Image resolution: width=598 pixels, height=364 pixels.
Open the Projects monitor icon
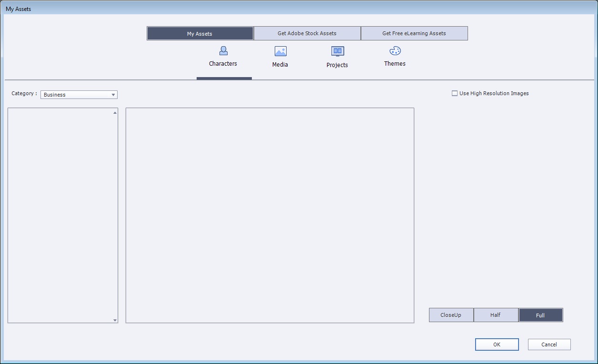click(338, 51)
